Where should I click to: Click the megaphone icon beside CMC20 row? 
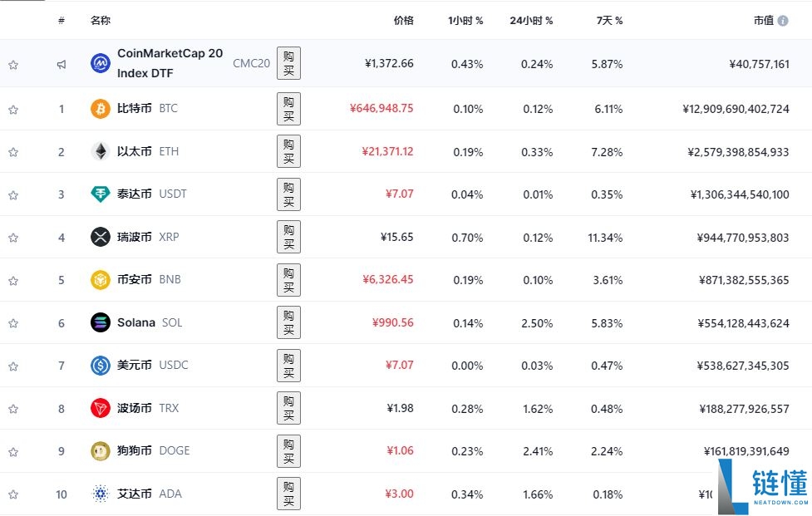62,64
